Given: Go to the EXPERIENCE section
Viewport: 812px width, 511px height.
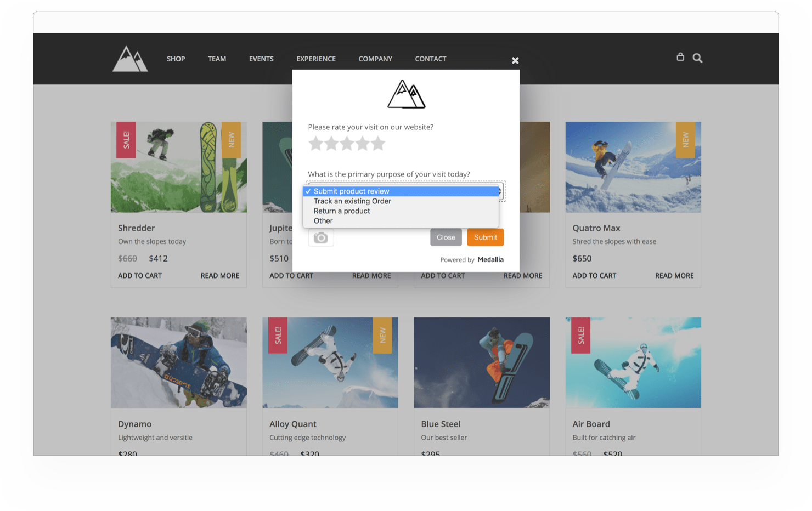Looking at the screenshot, I should pos(316,59).
